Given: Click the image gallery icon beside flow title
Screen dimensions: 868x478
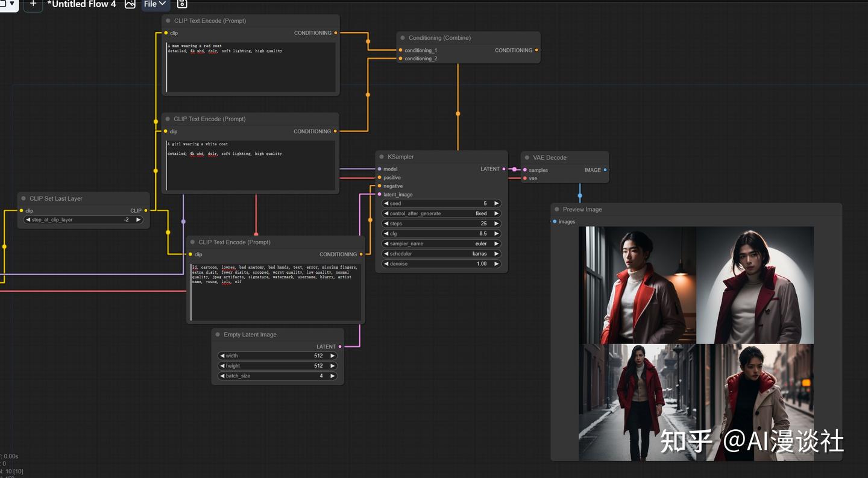Looking at the screenshot, I should (130, 4).
